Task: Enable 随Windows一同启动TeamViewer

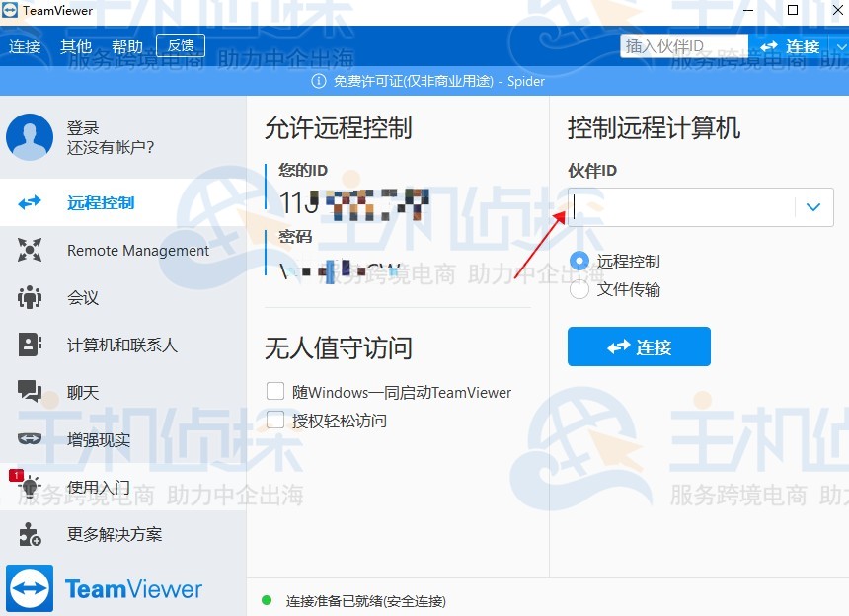Action: (x=275, y=391)
